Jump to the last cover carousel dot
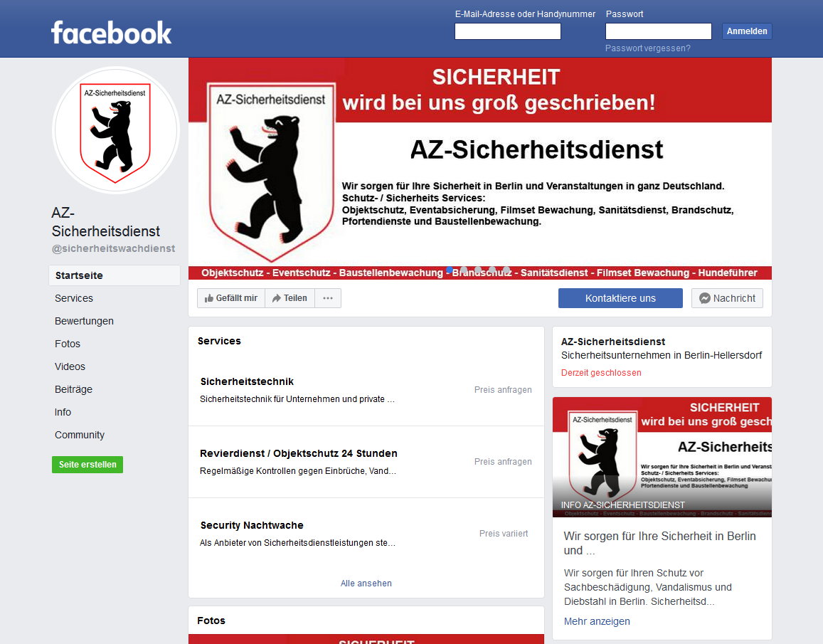The height and width of the screenshot is (644, 823). (506, 270)
